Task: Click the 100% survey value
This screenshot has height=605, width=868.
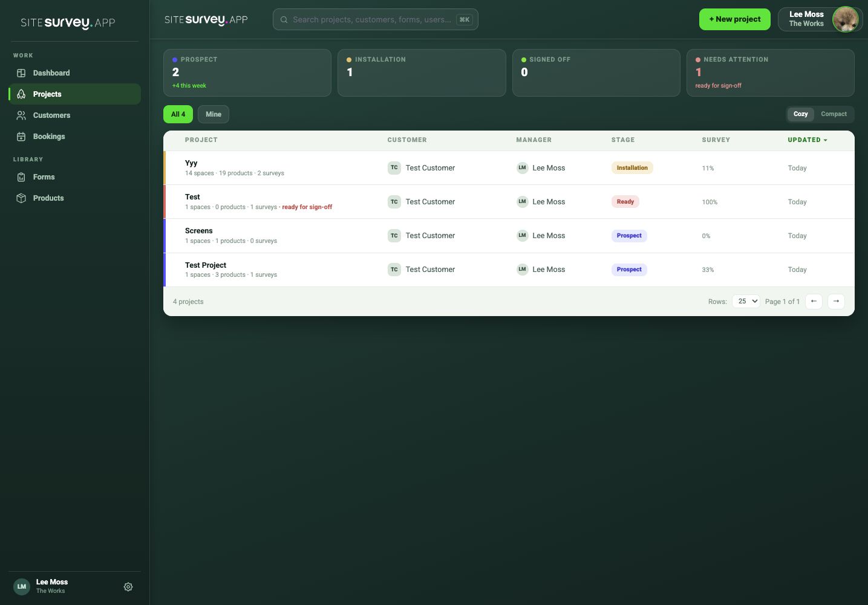Action: click(710, 202)
